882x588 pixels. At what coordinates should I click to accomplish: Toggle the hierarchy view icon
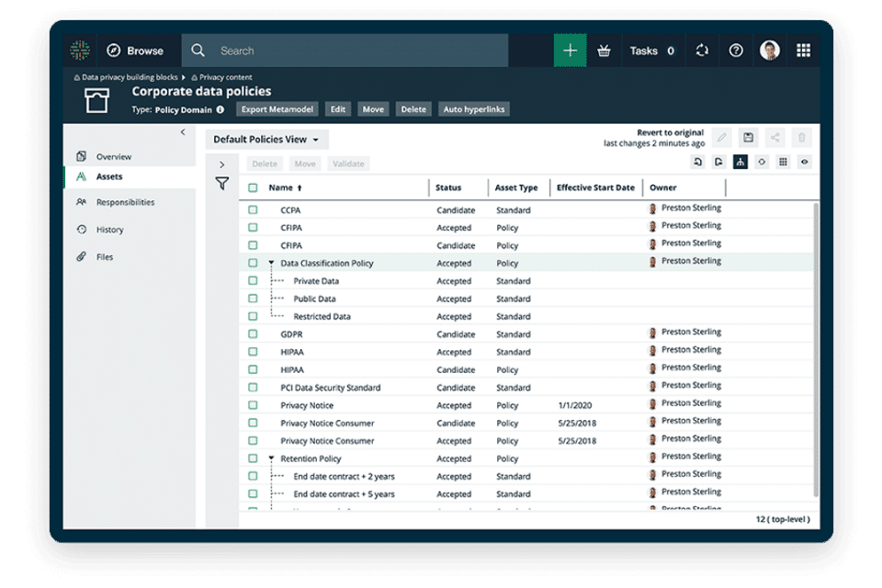(741, 162)
